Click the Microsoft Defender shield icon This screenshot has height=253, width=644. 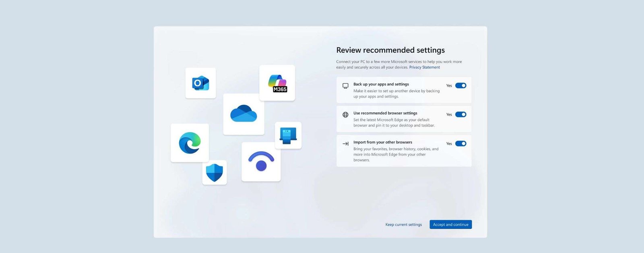(215, 172)
